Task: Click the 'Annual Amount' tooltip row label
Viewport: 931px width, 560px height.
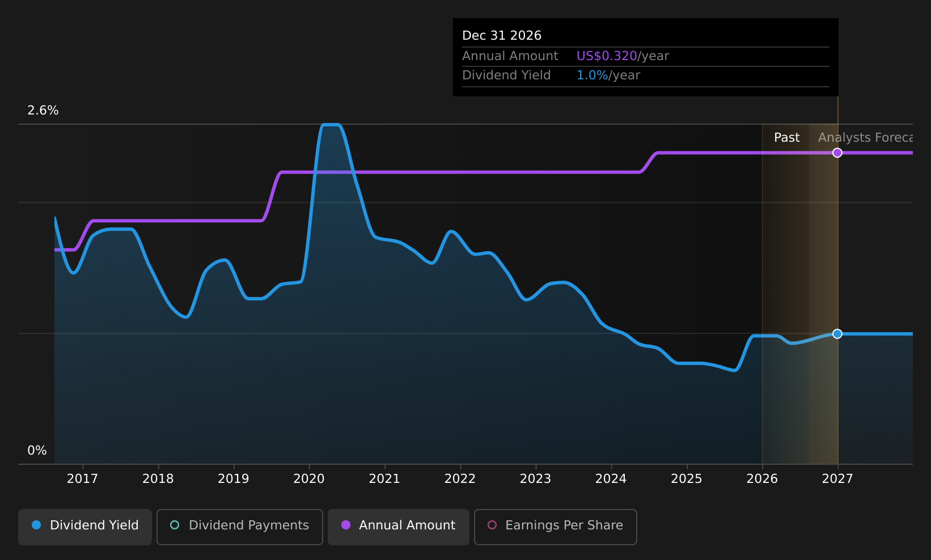Action: pyautogui.click(x=510, y=56)
